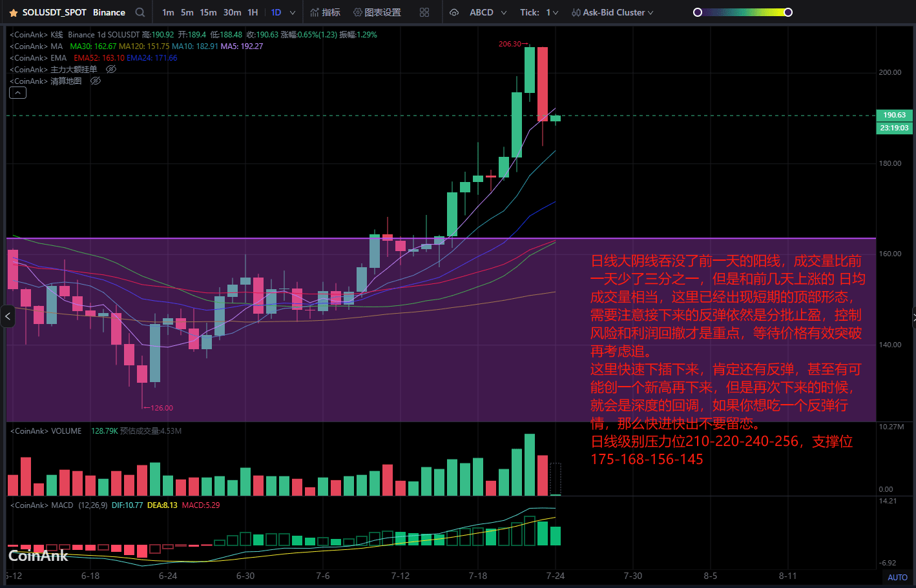Viewport: 916px width, 588px height.
Task: Click the 180.00 price axis label
Action: pyautogui.click(x=890, y=163)
